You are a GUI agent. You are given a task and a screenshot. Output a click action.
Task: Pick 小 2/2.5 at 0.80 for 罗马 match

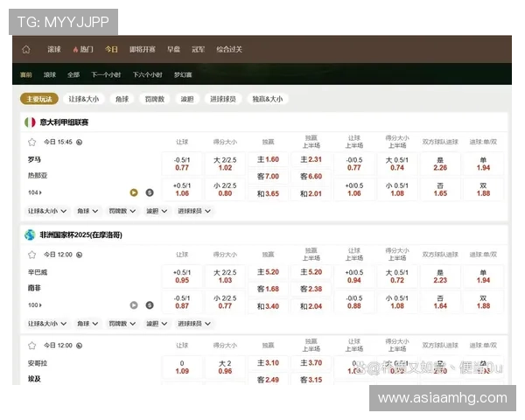[225, 190]
